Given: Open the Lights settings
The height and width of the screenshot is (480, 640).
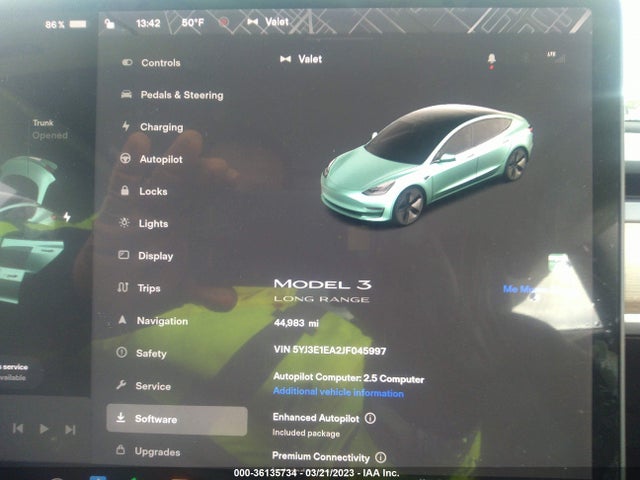Looking at the screenshot, I should pyautogui.click(x=143, y=223).
